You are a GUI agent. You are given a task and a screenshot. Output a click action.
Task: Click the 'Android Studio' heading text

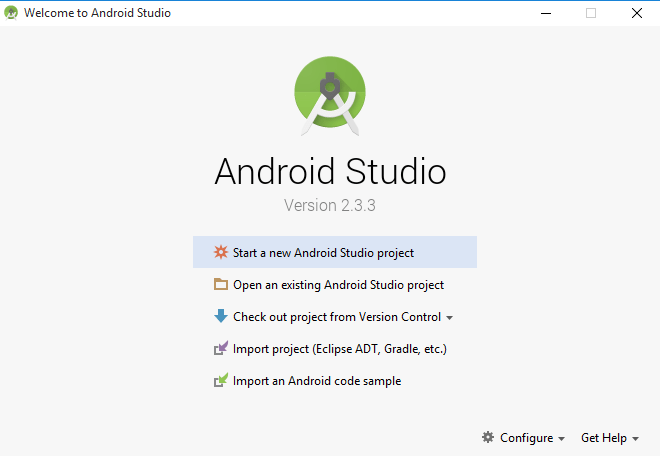pyautogui.click(x=330, y=171)
